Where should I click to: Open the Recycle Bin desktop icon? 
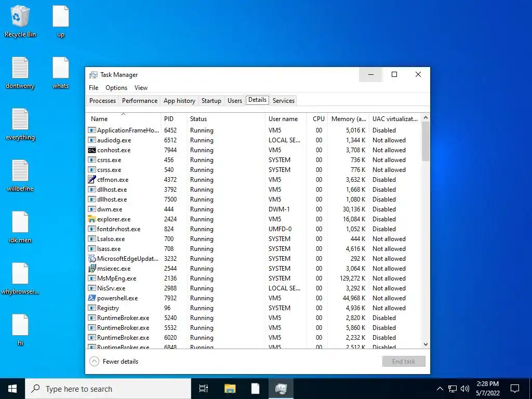[x=20, y=21]
